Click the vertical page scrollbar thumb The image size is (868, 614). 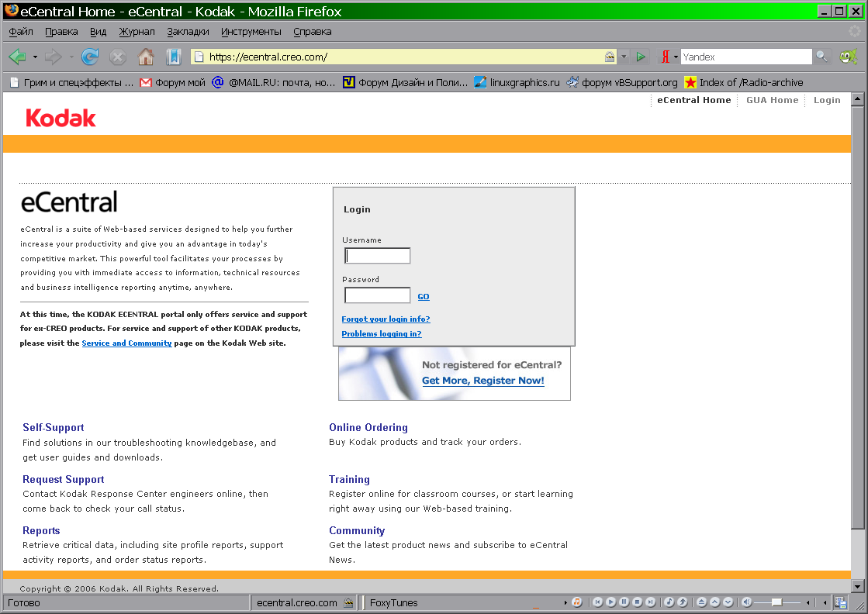(857, 318)
